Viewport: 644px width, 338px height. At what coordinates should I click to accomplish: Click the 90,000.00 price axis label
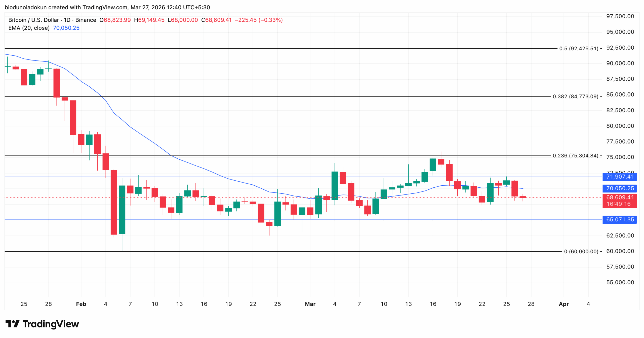pos(620,63)
